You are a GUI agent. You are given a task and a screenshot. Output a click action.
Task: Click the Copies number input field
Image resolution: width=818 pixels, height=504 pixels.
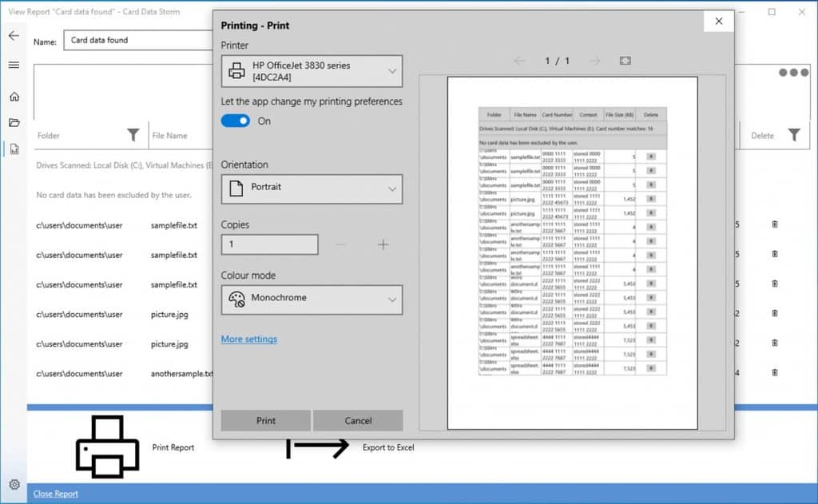point(269,244)
